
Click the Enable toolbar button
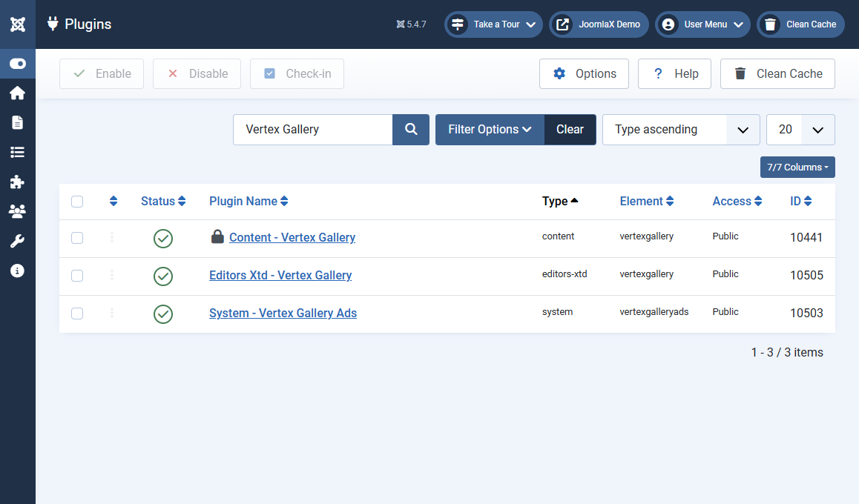click(x=102, y=74)
